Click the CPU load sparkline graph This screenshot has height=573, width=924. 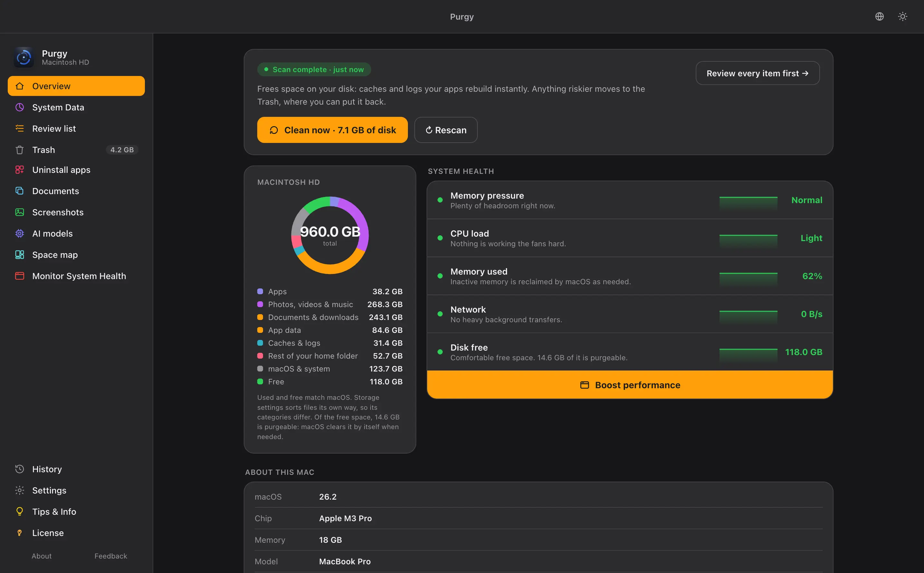pos(748,241)
